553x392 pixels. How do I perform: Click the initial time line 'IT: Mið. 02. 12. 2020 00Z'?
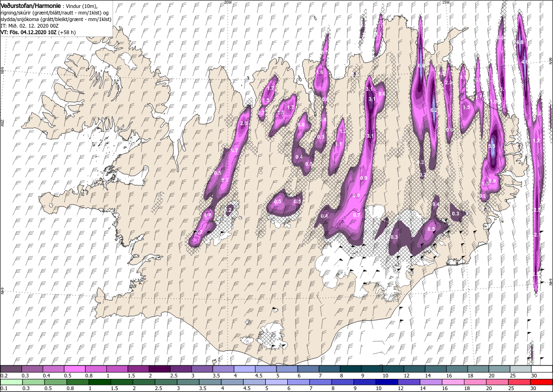pyautogui.click(x=30, y=26)
